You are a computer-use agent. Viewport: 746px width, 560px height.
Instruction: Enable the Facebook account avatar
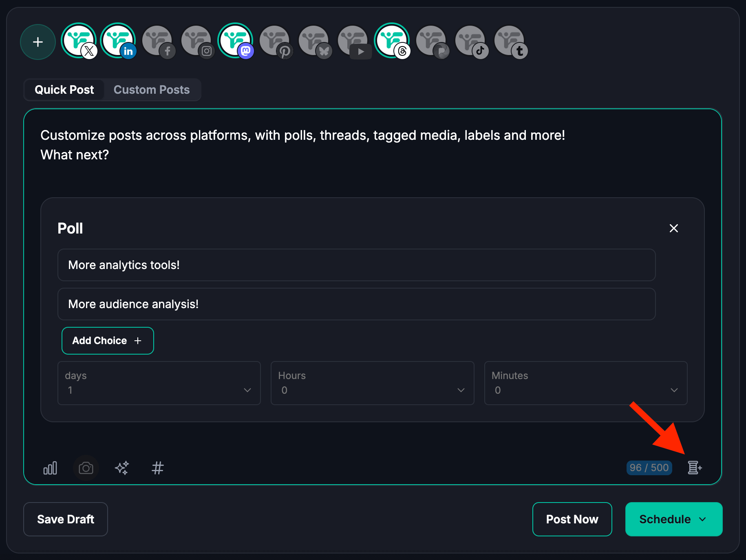pos(158,42)
